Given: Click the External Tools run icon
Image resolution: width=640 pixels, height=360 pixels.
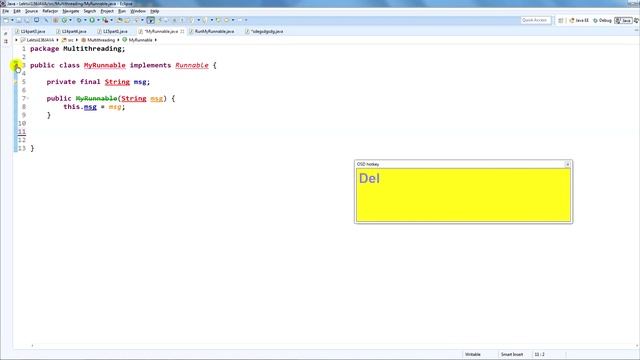Looking at the screenshot, I should (105, 20).
